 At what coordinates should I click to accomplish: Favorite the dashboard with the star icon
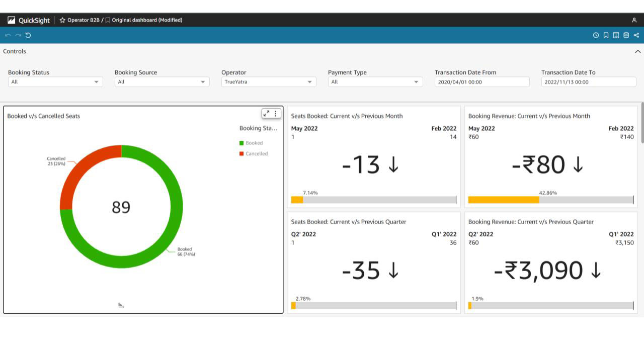point(62,20)
